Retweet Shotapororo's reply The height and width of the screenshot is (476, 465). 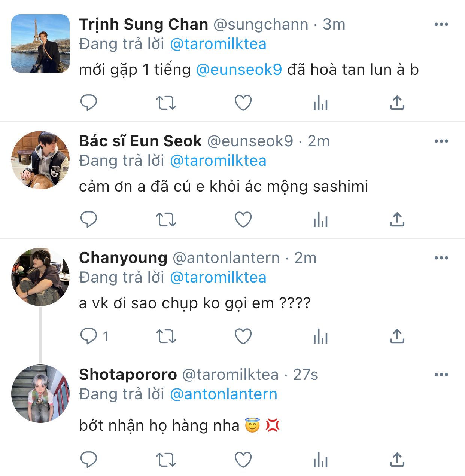(x=165, y=460)
